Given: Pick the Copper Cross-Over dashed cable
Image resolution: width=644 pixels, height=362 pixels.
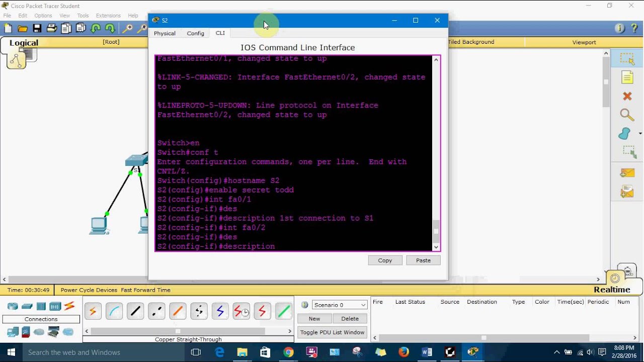Looking at the screenshot, I should coord(156,311).
